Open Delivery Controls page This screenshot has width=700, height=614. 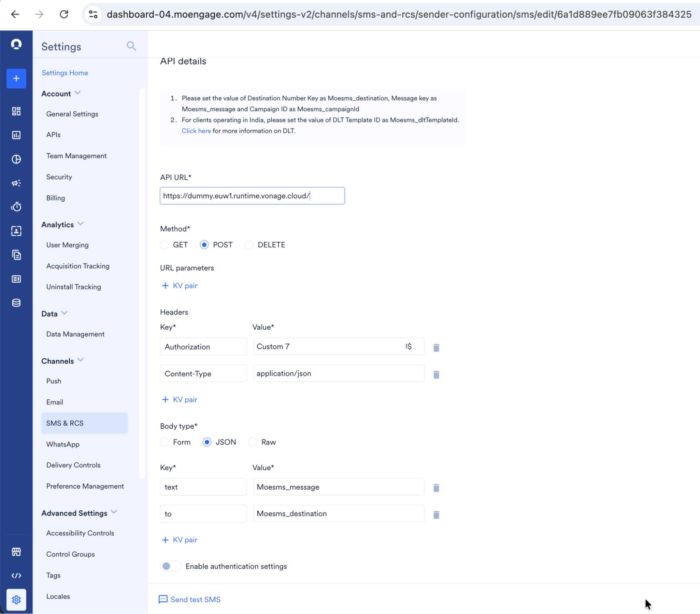tap(73, 465)
